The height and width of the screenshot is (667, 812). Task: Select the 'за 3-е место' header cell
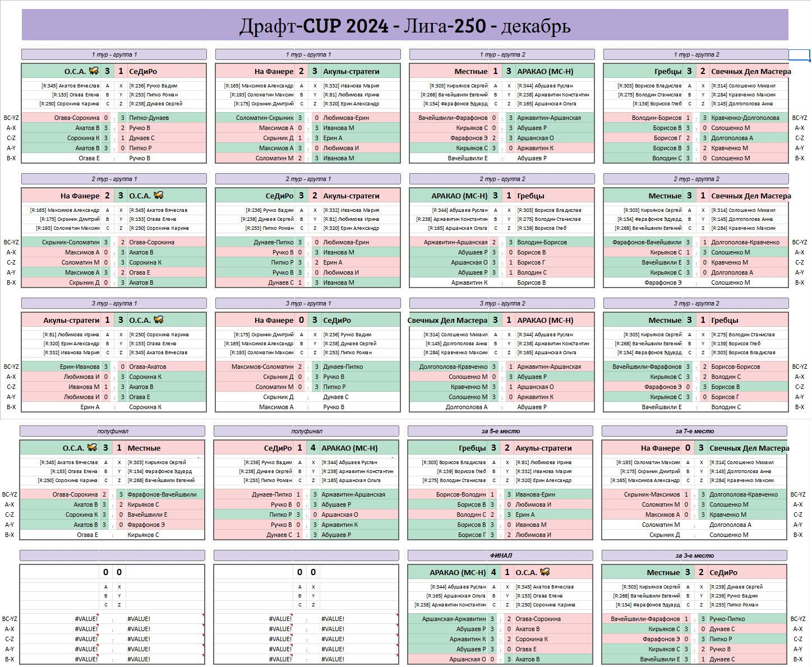tap(694, 555)
